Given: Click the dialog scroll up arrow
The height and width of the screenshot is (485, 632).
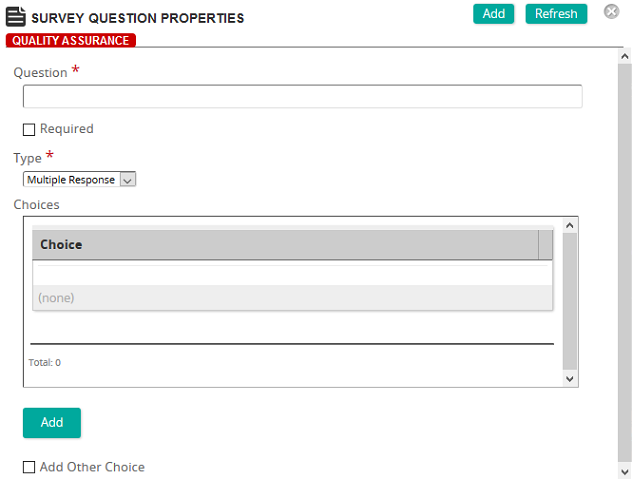Looking at the screenshot, I should (625, 56).
